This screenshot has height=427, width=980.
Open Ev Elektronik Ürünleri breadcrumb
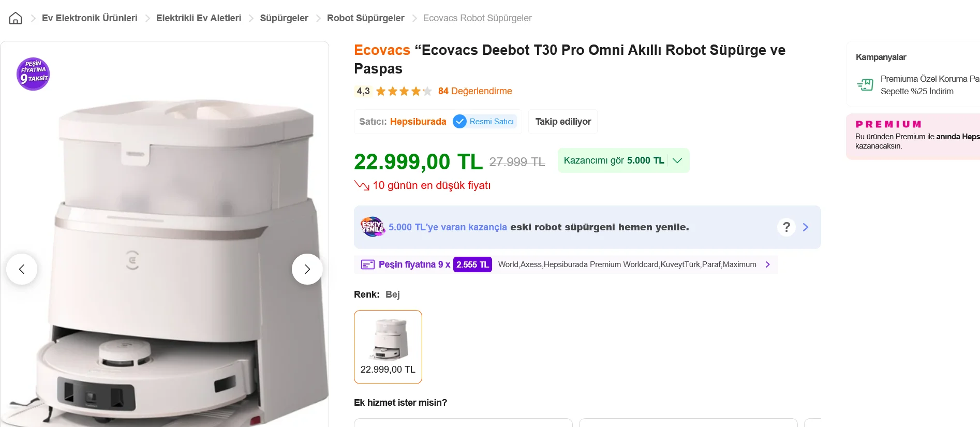[x=90, y=18]
